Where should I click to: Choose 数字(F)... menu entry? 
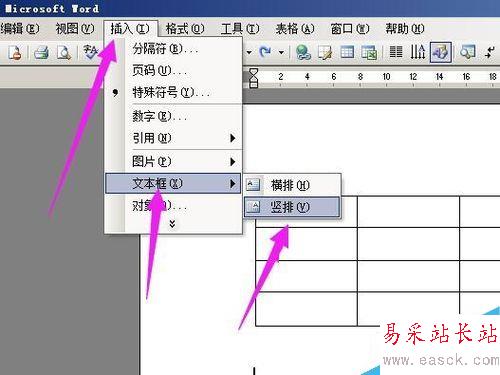tap(173, 116)
